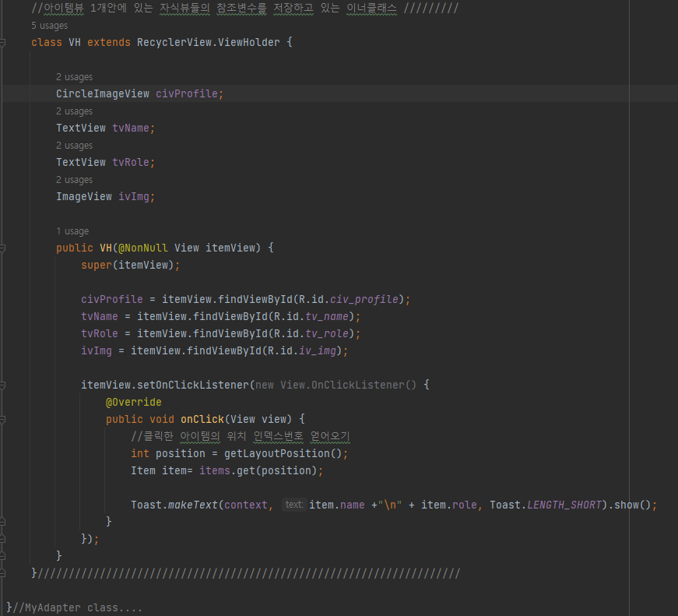Click 'ImageView' type before ivImg
The width and height of the screenshot is (678, 616).
point(84,197)
